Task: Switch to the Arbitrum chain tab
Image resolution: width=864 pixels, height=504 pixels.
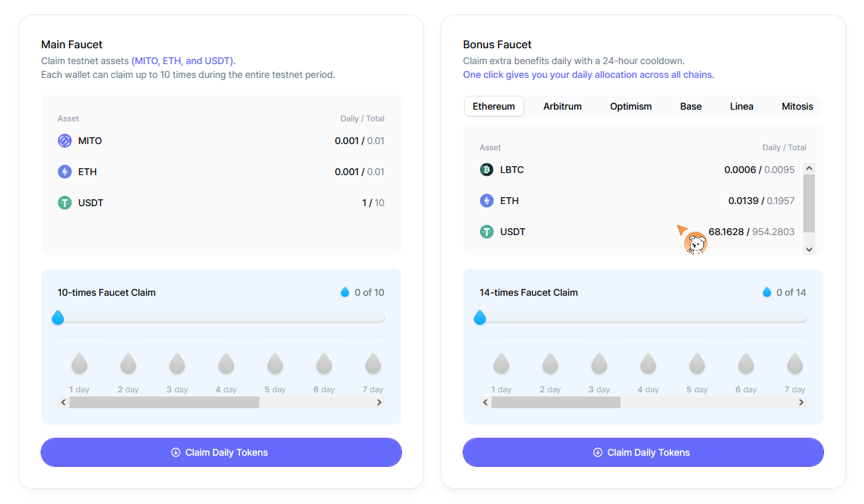Action: click(x=562, y=106)
